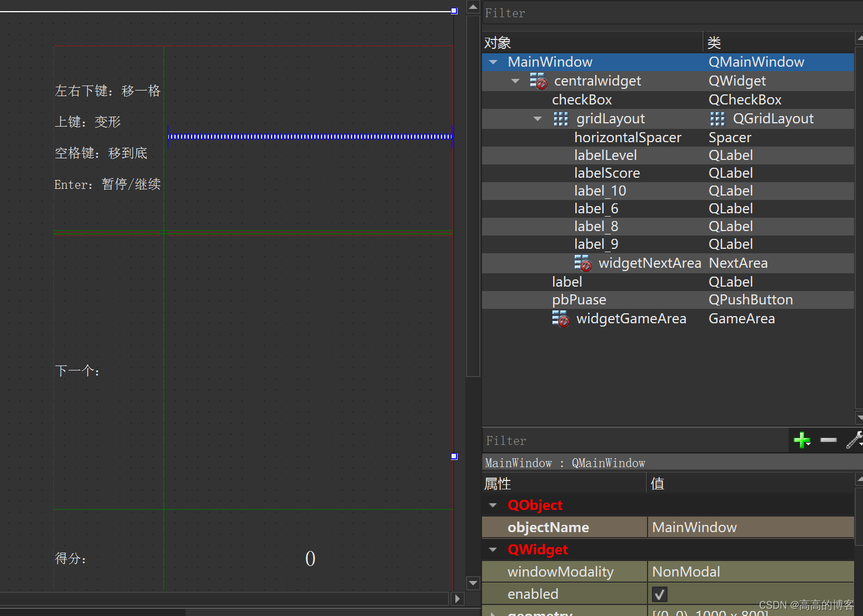Click the NextArea class cell
Image resolution: width=863 pixels, height=616 pixels.
pos(738,263)
